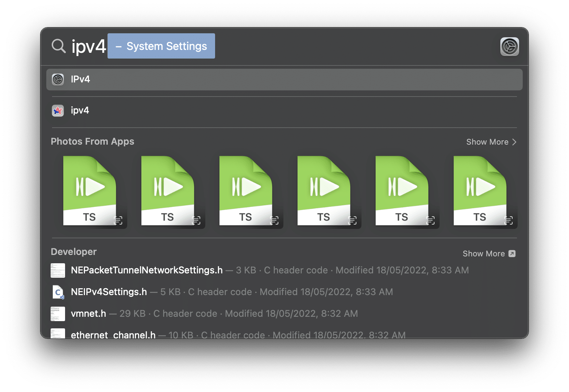Click the colorful icon beside ipv4 result
Image resolution: width=569 pixels, height=392 pixels.
pos(58,110)
